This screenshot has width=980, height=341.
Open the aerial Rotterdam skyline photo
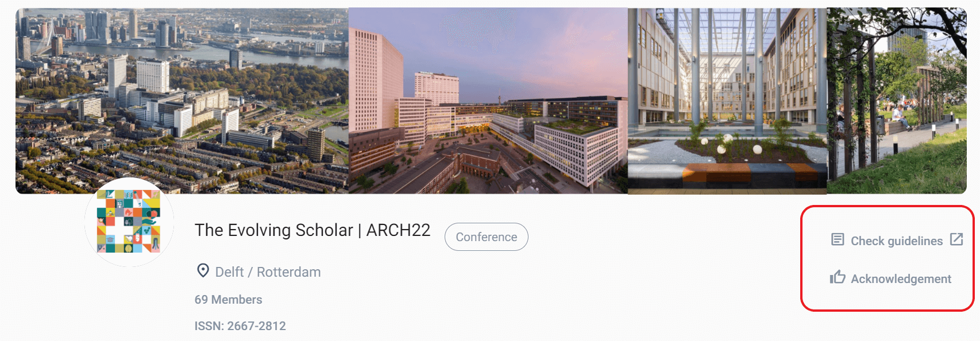tap(182, 100)
